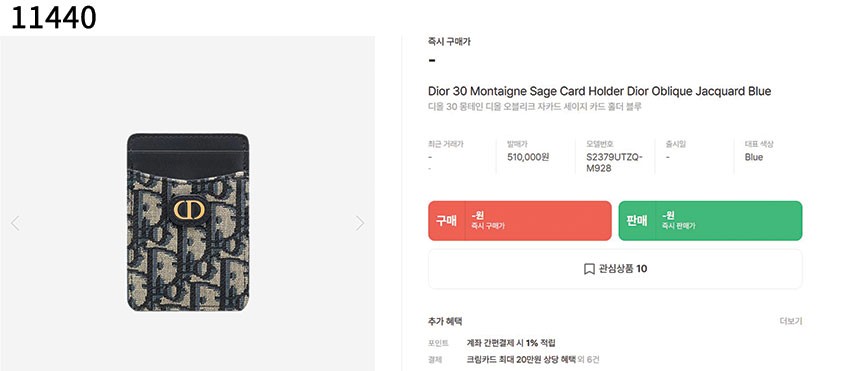The height and width of the screenshot is (371, 860).
Task: Click the Dior card holder product image
Action: coord(188,222)
